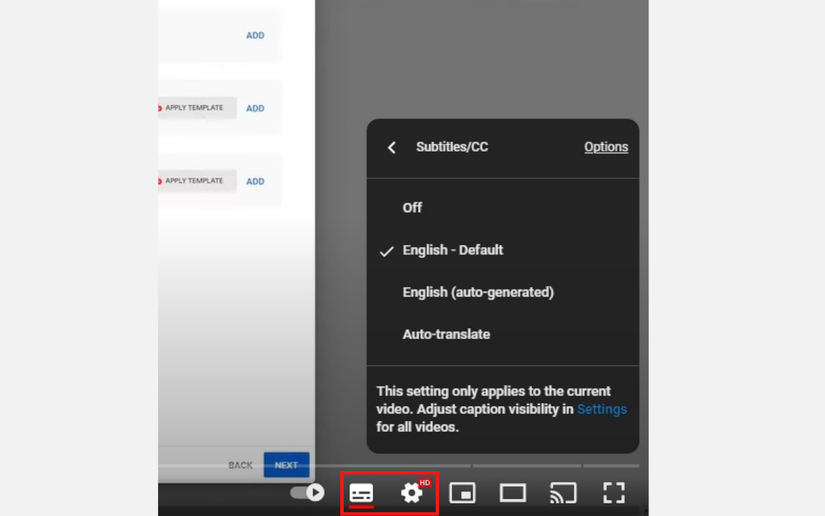Click the blue NEXT button

286,465
